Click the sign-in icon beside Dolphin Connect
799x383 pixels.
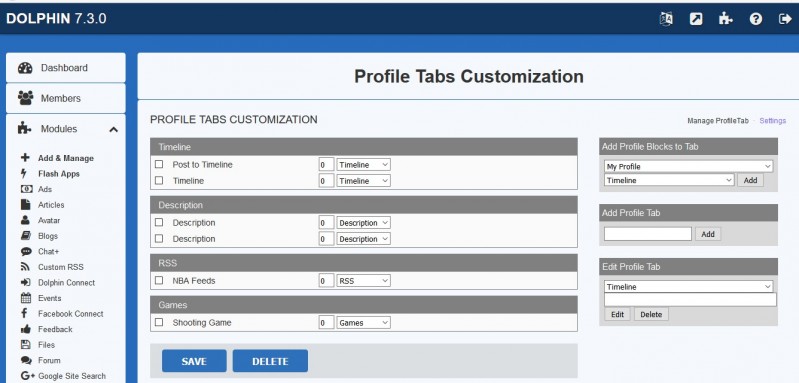(x=26, y=282)
